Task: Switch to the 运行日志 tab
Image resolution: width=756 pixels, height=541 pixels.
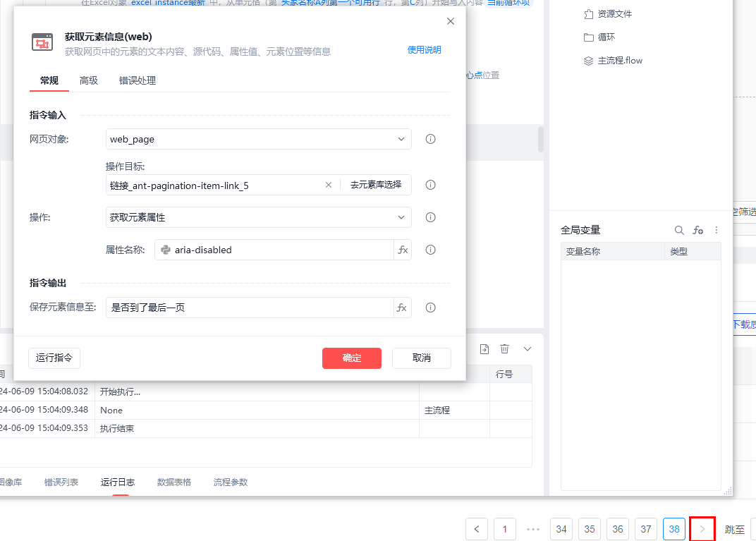Action: (118, 482)
